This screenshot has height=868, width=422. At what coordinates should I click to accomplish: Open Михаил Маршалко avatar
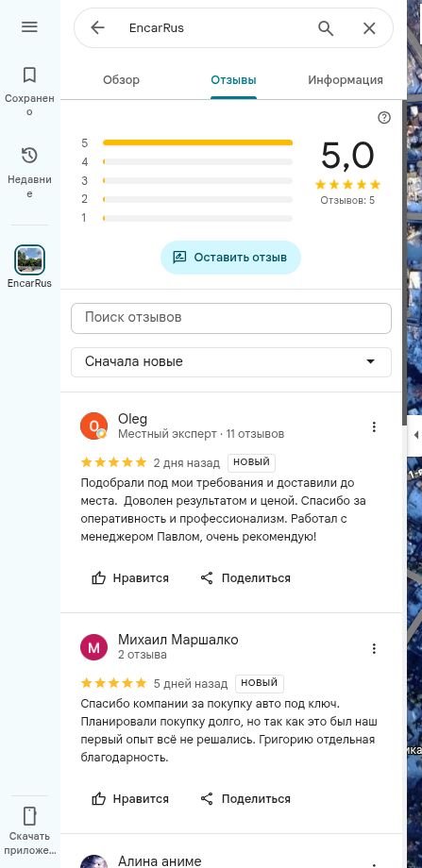pyautogui.click(x=94, y=647)
